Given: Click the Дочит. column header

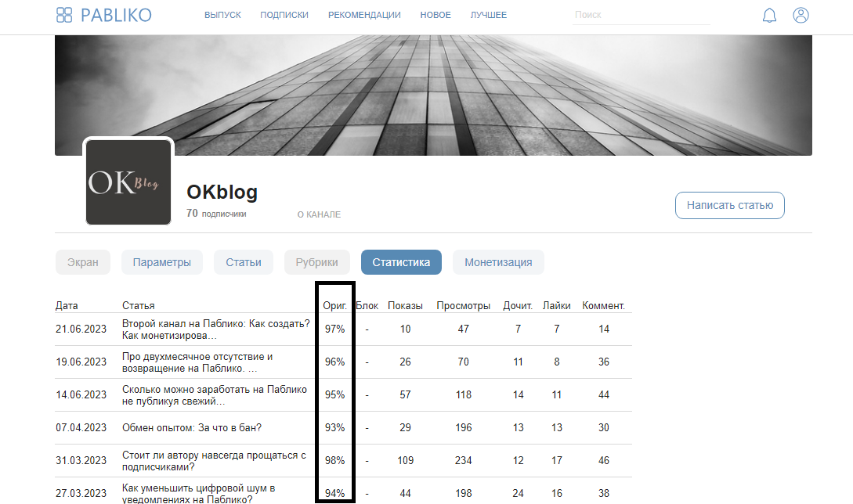Looking at the screenshot, I should (518, 305).
